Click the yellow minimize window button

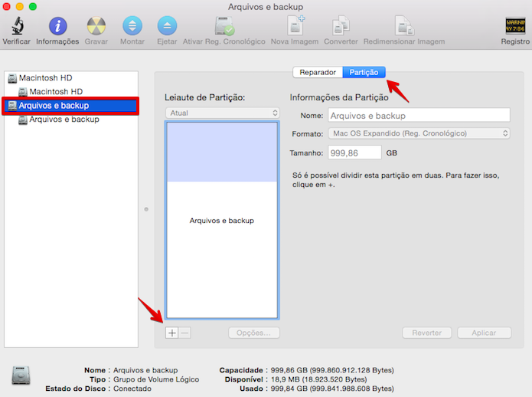(x=20, y=6)
